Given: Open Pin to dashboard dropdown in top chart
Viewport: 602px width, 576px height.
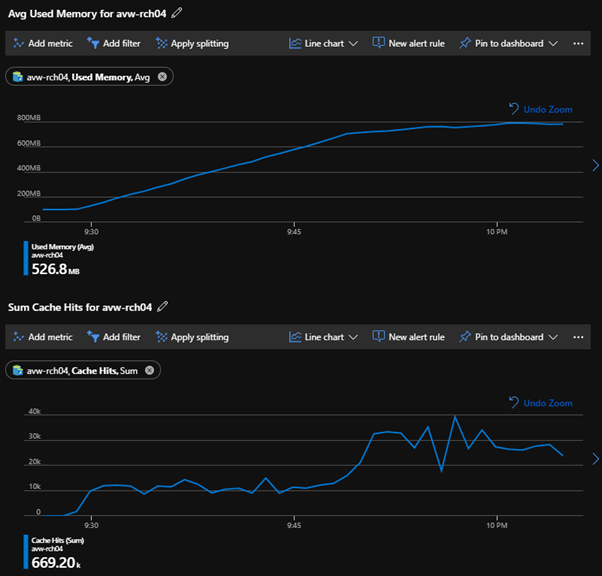Looking at the screenshot, I should coord(508,44).
